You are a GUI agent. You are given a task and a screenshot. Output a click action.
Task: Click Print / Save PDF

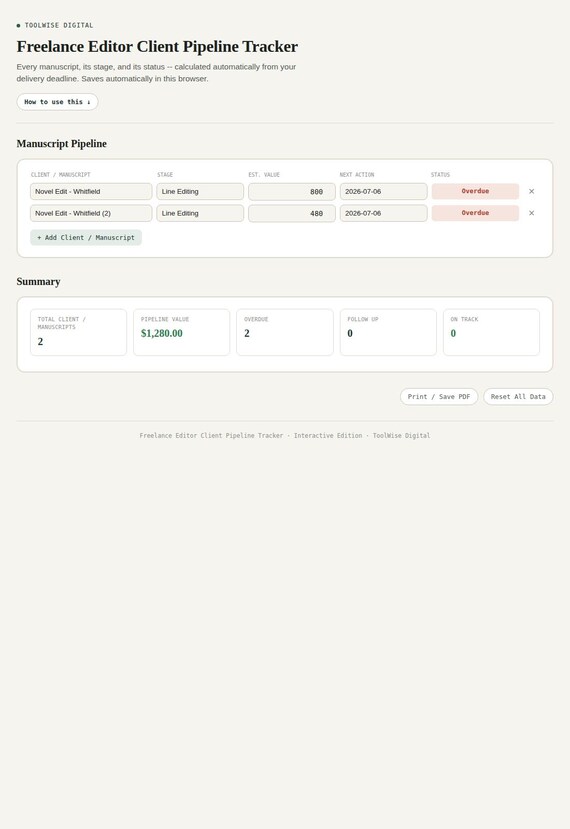[439, 397]
